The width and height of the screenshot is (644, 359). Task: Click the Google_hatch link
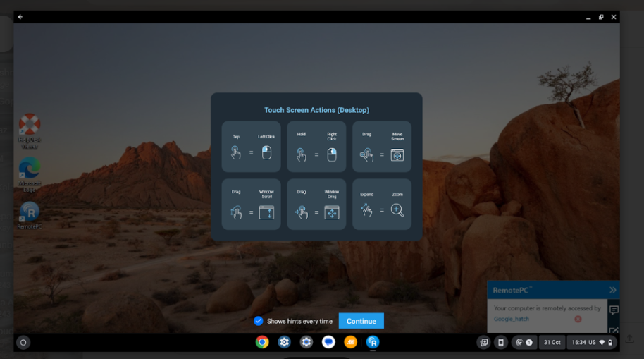(512, 319)
